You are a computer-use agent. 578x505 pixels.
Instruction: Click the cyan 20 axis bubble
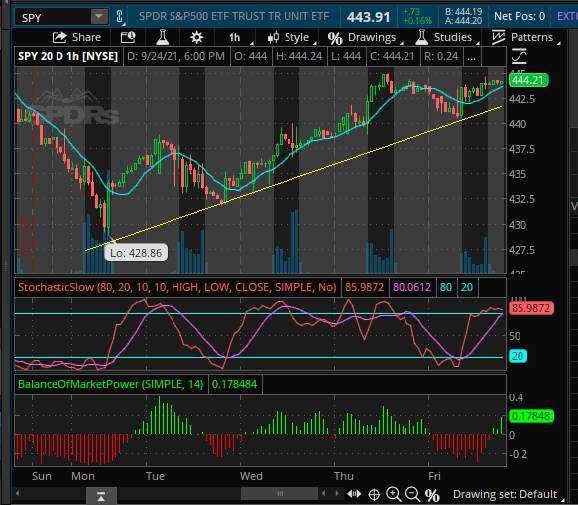pyautogui.click(x=518, y=356)
